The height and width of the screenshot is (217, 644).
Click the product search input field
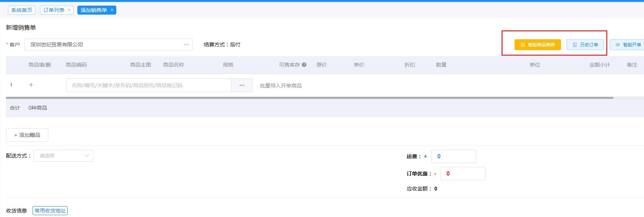click(148, 85)
